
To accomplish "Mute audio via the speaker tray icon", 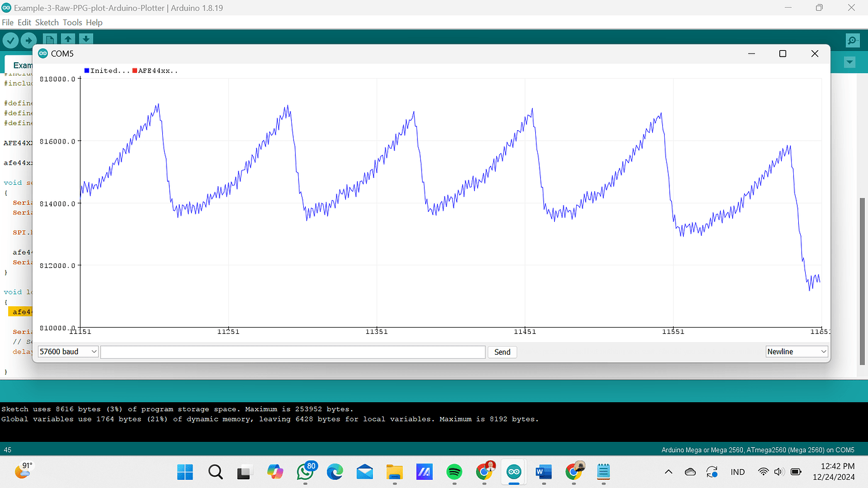I will pos(778,472).
